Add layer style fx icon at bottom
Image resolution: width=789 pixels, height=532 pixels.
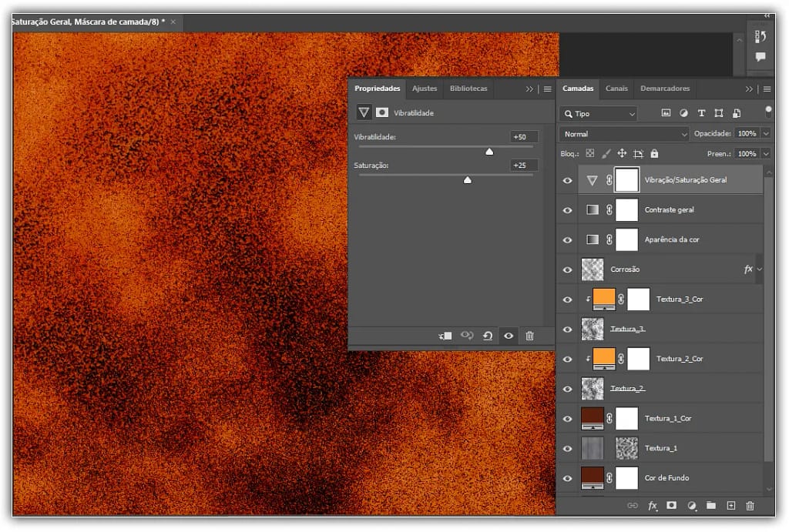click(x=652, y=505)
